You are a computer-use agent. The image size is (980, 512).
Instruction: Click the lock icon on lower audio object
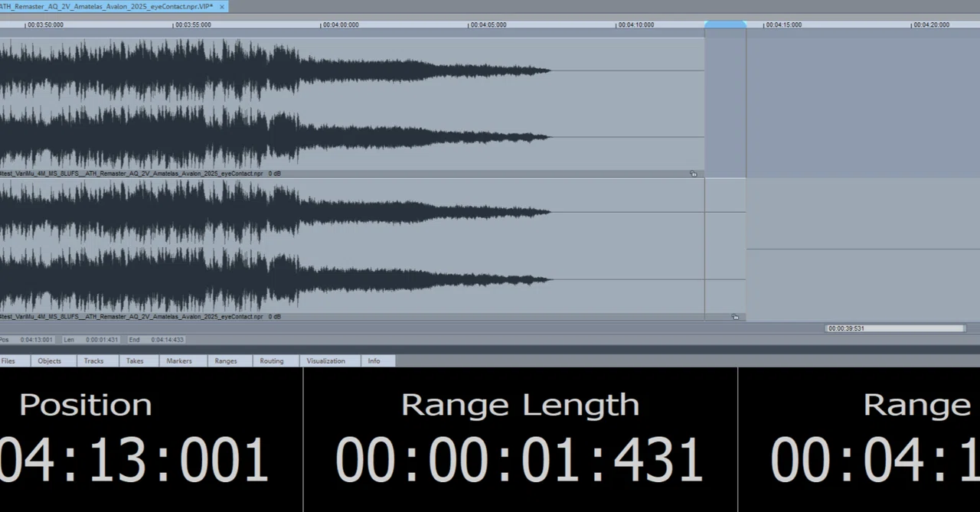point(735,317)
